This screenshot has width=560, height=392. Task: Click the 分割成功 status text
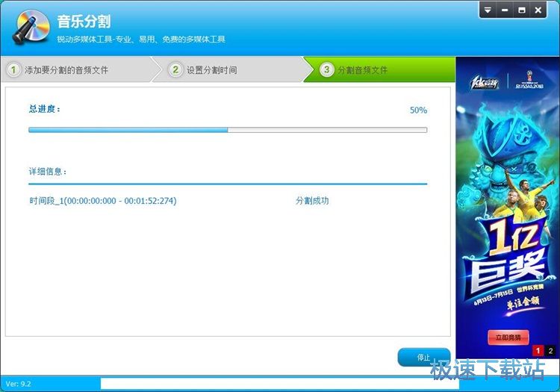click(312, 201)
